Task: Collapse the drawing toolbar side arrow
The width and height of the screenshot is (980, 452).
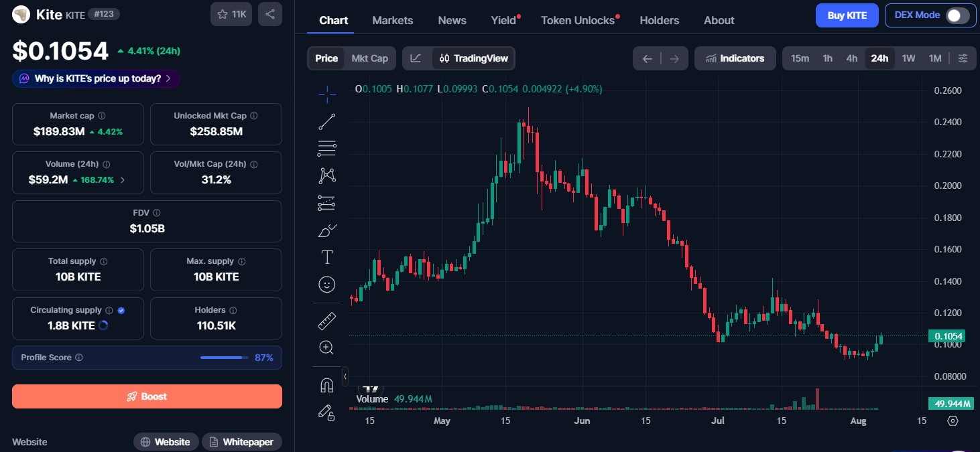Action: point(345,376)
